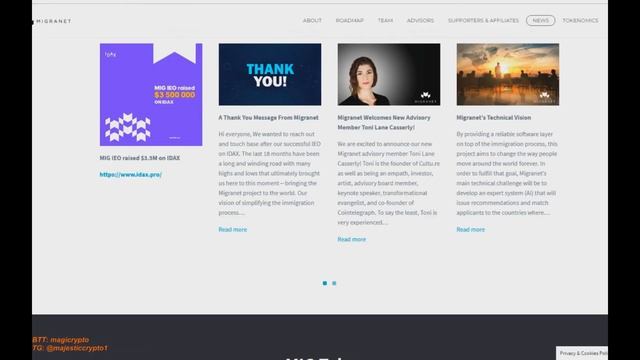This screenshot has height=360, width=640.
Task: Click the Migranet logo in header
Action: [52, 21]
